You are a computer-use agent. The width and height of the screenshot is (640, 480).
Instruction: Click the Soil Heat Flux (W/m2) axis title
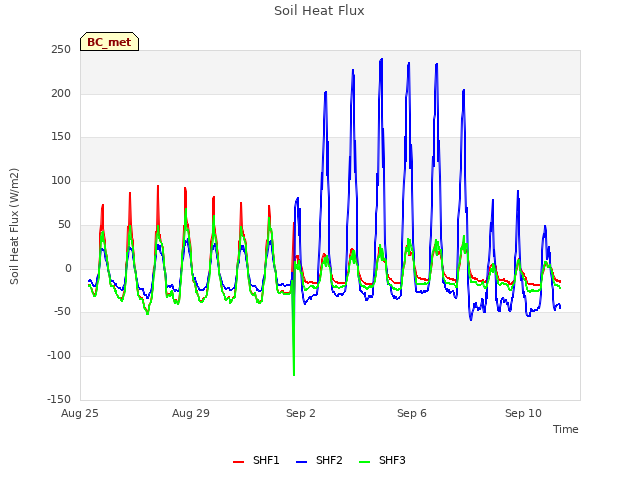[x=14, y=226]
